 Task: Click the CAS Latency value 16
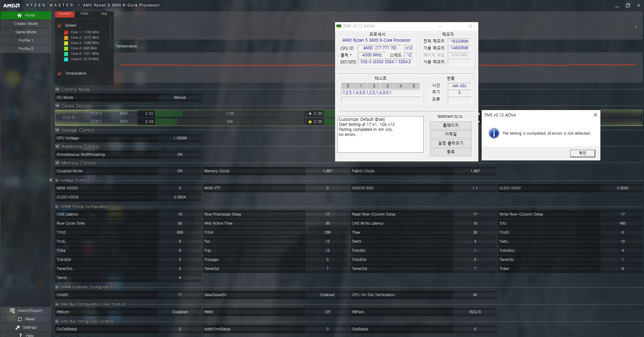(x=180, y=214)
